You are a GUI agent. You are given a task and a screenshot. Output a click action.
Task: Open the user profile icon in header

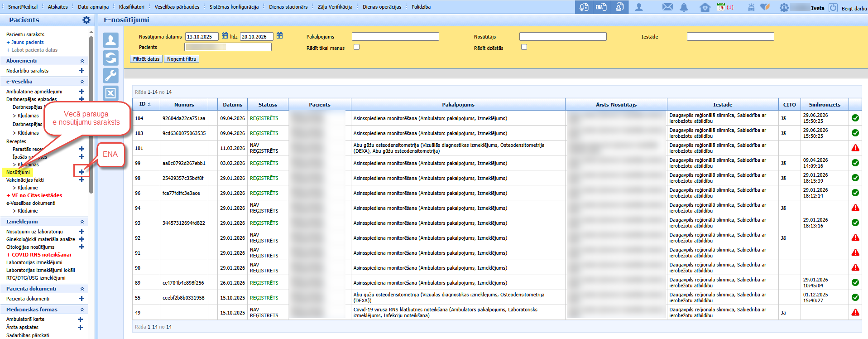(x=639, y=7)
